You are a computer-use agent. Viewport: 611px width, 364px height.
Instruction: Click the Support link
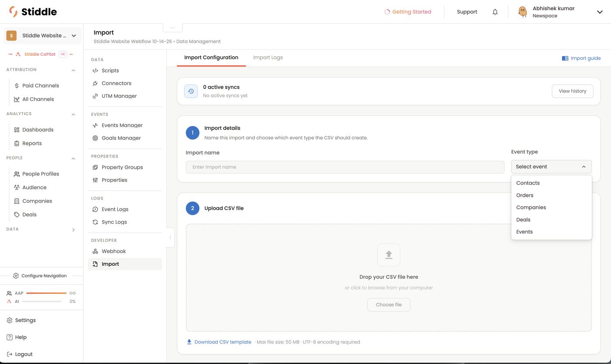467,12
